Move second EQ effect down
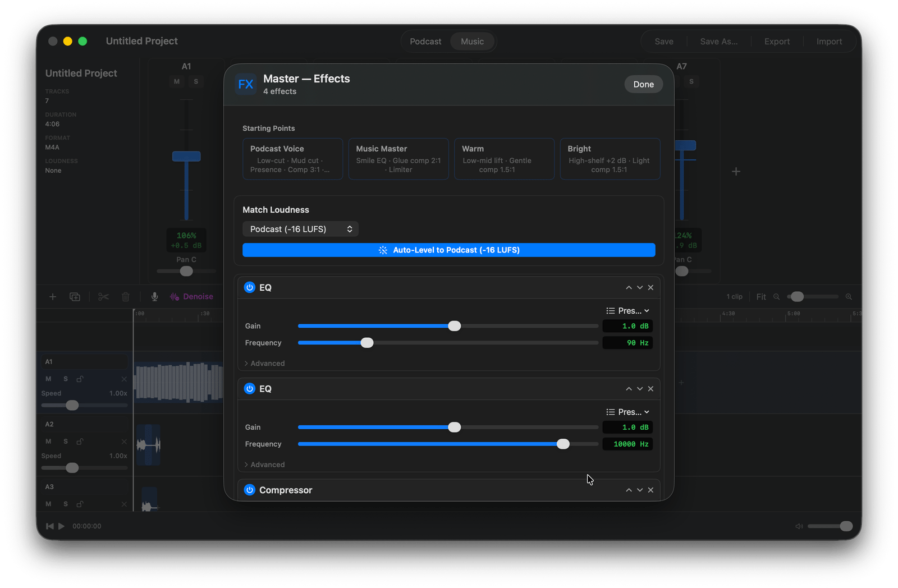898x588 pixels. [640, 389]
